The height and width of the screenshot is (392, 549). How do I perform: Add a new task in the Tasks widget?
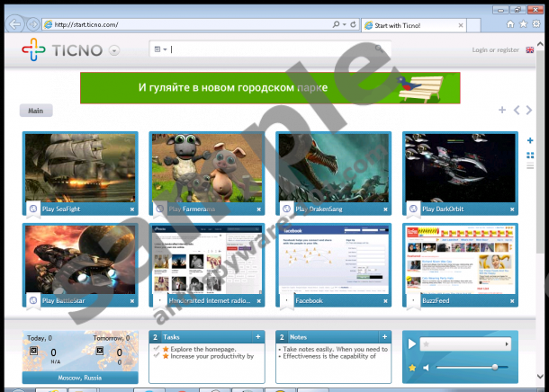click(x=258, y=336)
